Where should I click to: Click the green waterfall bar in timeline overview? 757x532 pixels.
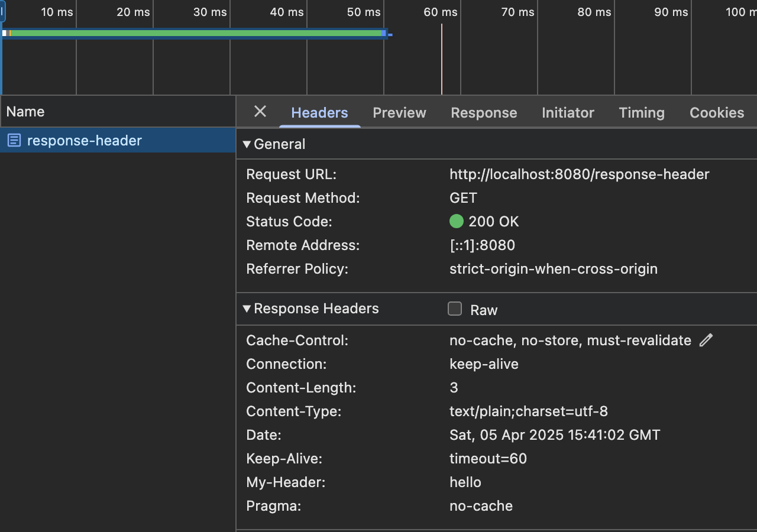point(195,34)
